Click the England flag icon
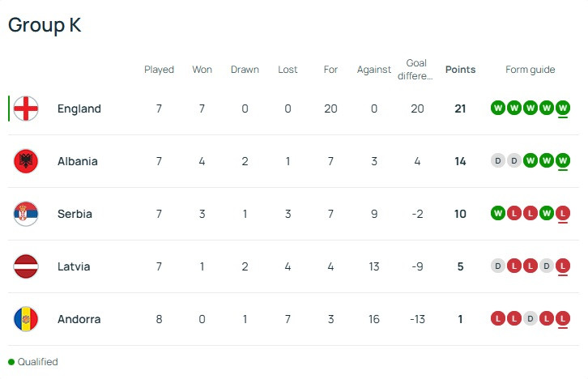 pos(26,109)
